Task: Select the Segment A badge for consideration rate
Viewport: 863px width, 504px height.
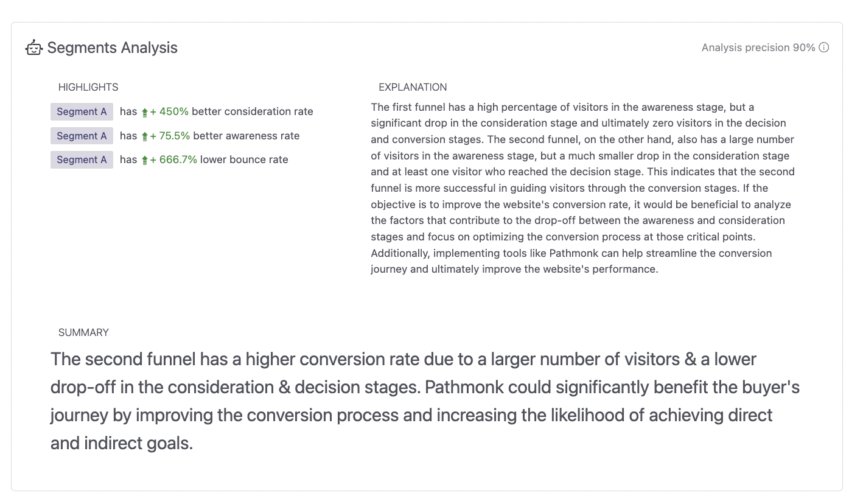Action: 82,112
